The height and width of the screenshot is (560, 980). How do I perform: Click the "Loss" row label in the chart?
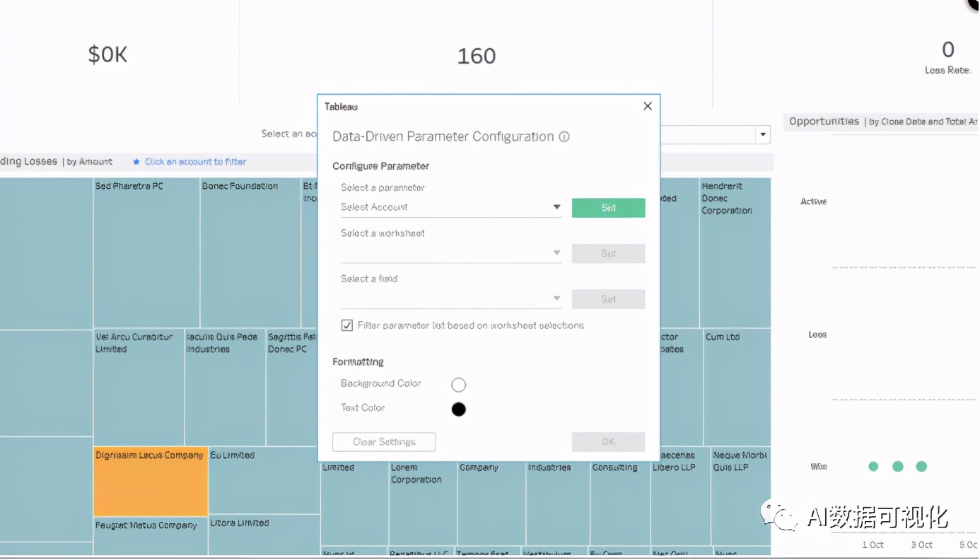(817, 334)
